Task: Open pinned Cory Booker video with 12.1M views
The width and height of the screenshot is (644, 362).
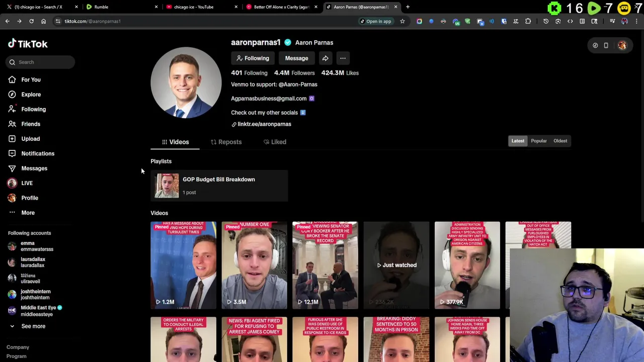Action: (x=325, y=265)
